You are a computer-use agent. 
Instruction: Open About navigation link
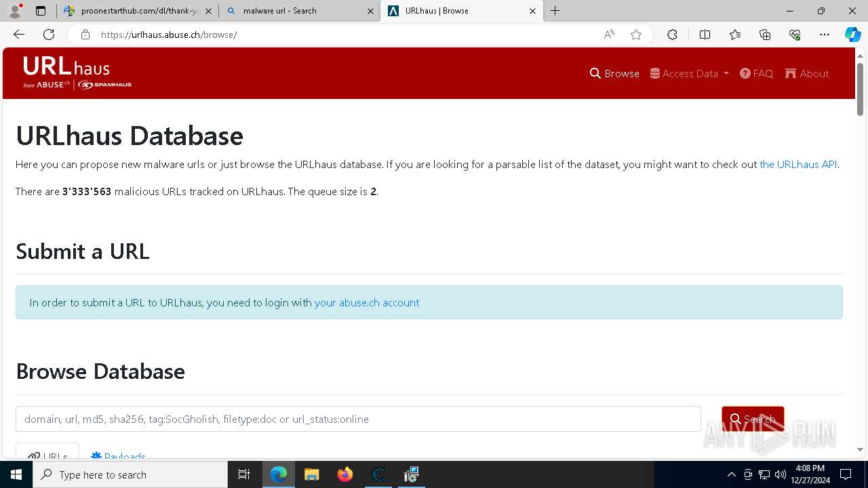coord(807,73)
